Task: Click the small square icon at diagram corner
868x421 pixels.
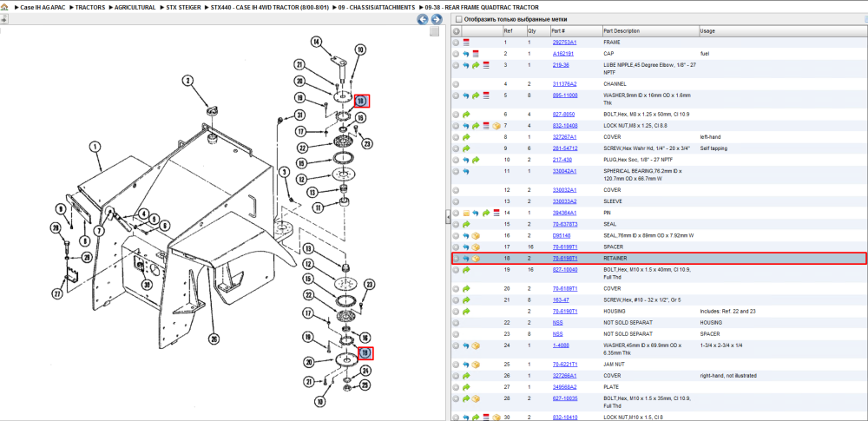Action: click(435, 31)
